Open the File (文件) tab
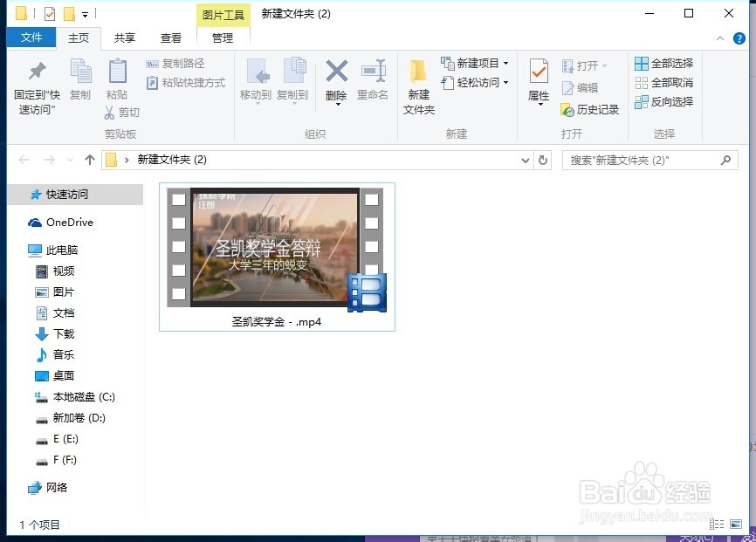Image resolution: width=756 pixels, height=542 pixels. pos(31,38)
